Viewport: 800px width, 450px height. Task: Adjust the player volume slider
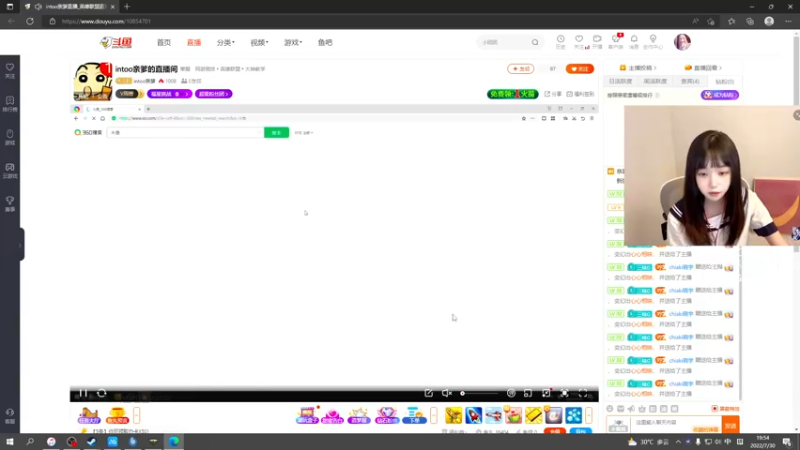click(479, 393)
